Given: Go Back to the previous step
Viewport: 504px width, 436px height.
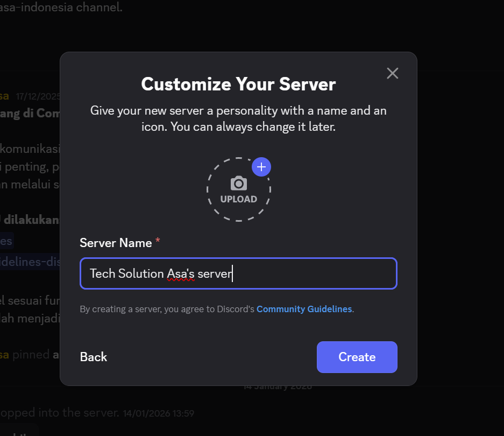Looking at the screenshot, I should 94,357.
